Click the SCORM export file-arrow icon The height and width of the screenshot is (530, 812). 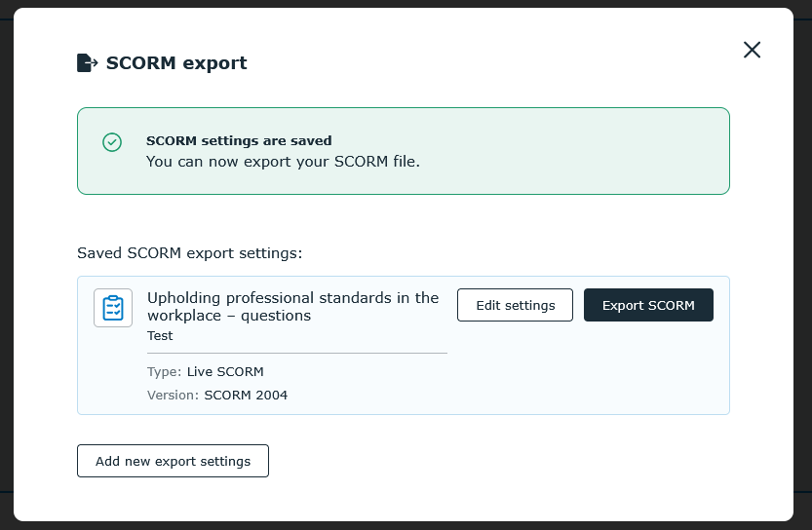point(87,62)
